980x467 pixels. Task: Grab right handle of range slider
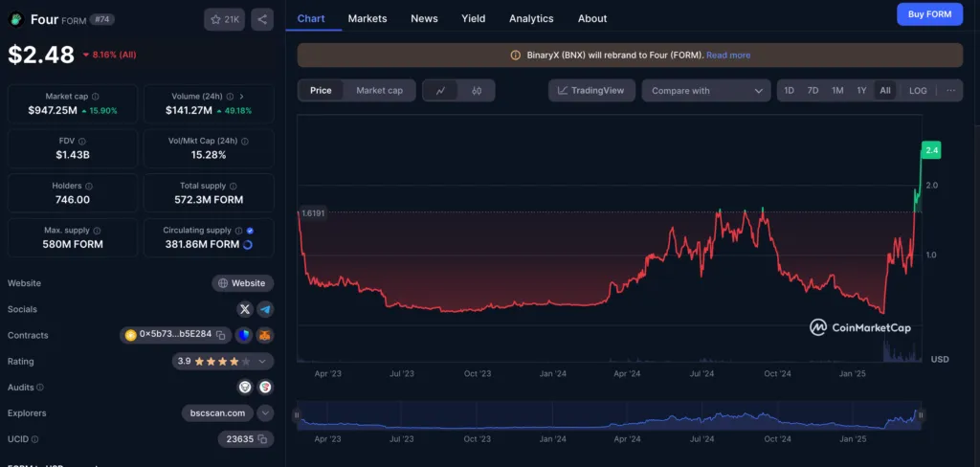coord(921,414)
